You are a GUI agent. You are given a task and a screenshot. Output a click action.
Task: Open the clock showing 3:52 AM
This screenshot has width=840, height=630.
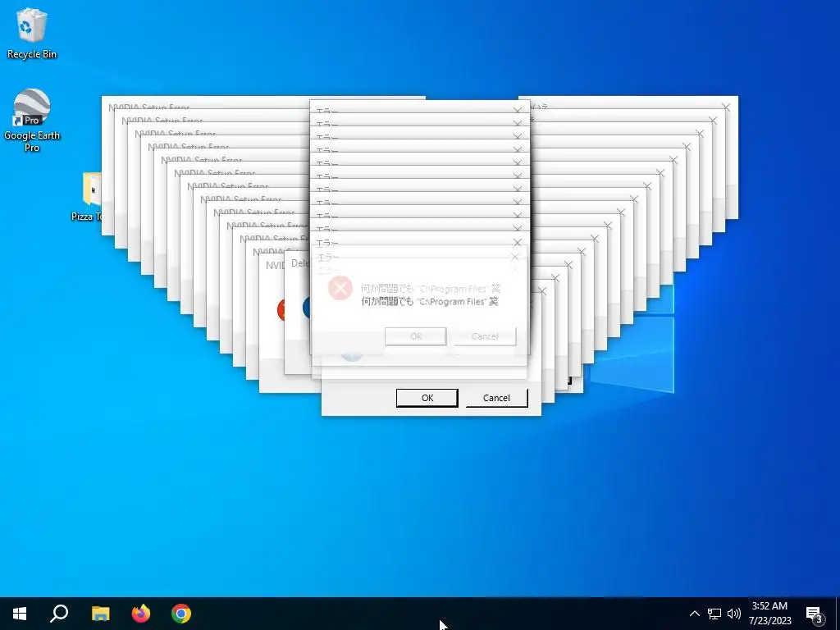[769, 614]
